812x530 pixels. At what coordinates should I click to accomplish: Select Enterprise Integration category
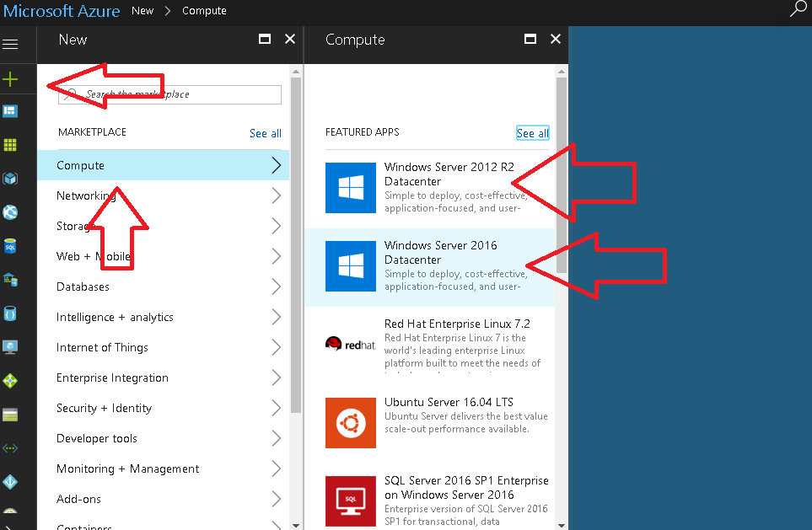pos(163,377)
